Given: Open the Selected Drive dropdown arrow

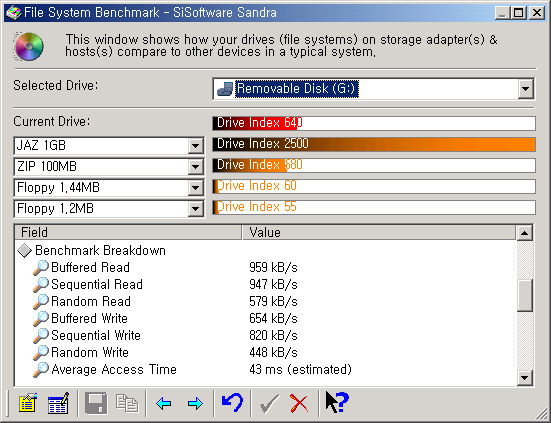Looking at the screenshot, I should [x=525, y=89].
